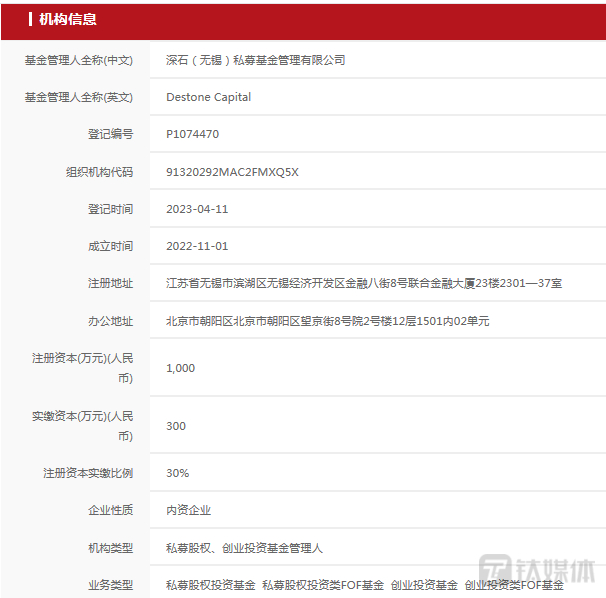Select English name Destone Capital

click(208, 97)
